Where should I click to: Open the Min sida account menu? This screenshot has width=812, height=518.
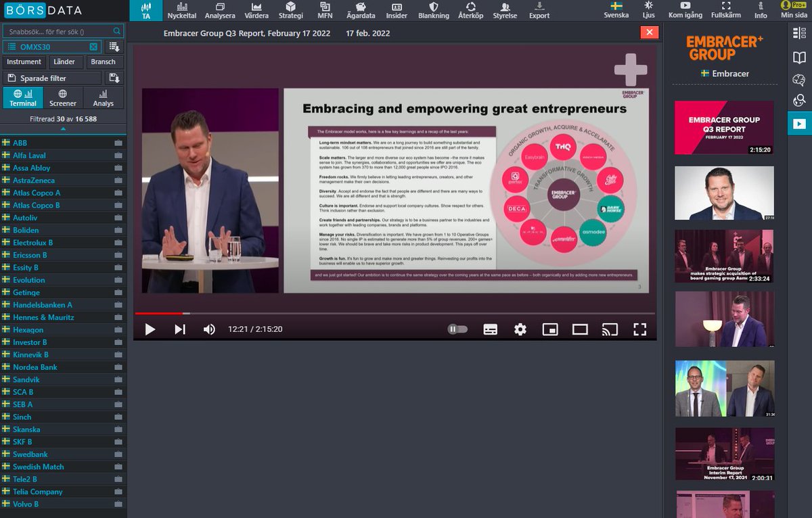(794, 10)
